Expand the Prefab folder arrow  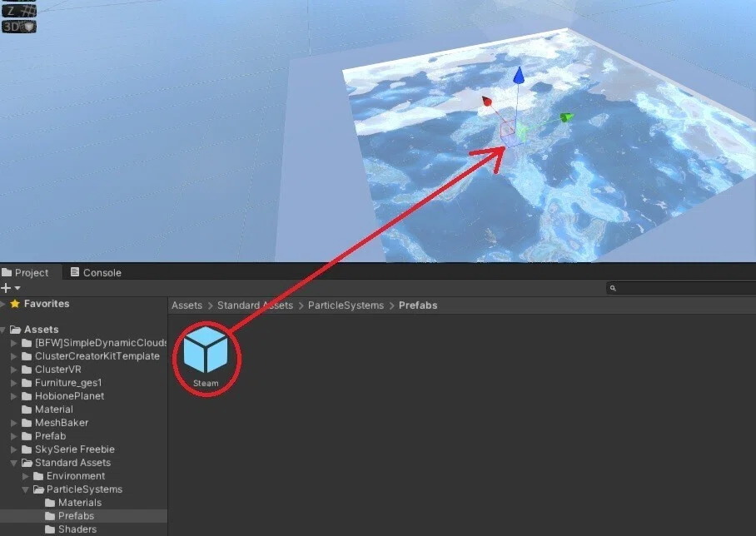[14, 436]
